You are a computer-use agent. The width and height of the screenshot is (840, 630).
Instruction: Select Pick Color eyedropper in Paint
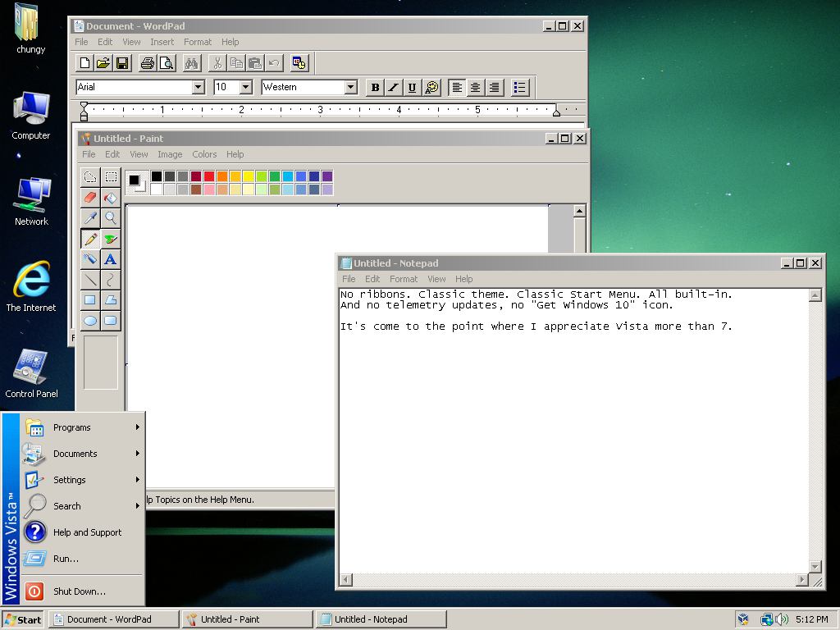pos(90,218)
